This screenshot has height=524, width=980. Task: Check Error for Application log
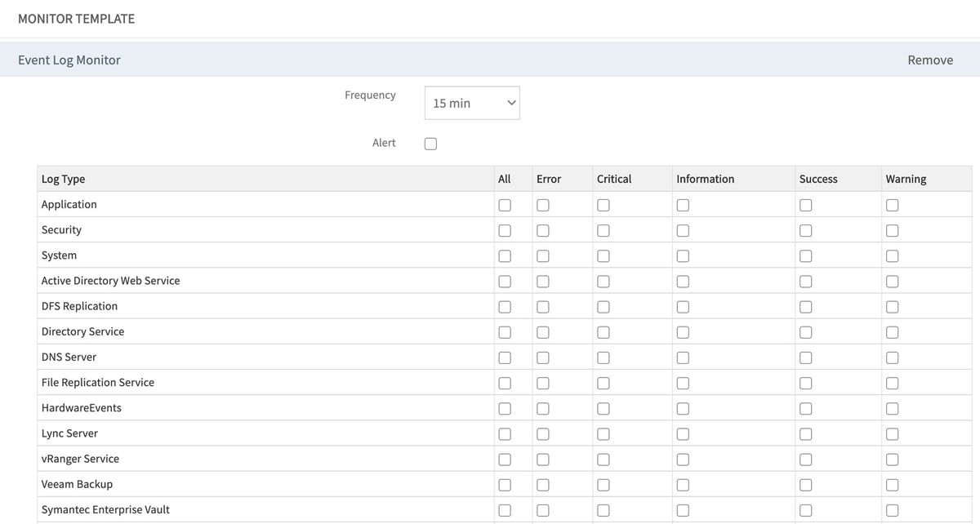543,205
